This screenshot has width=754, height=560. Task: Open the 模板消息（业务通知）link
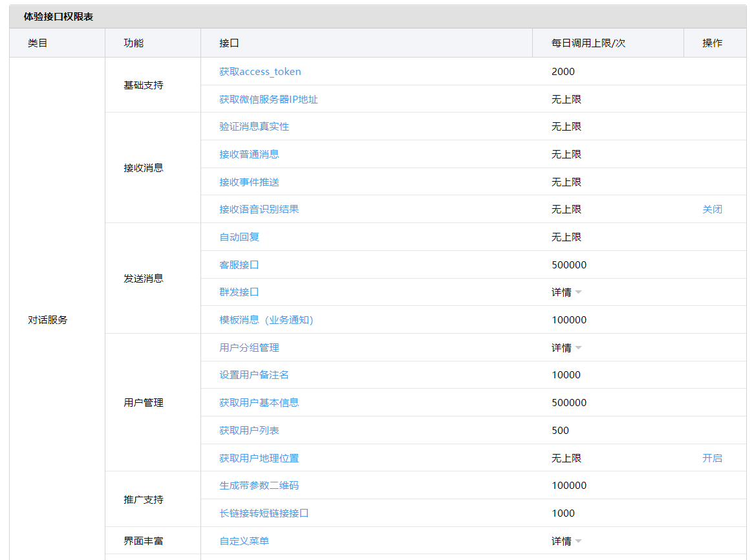tap(266, 319)
